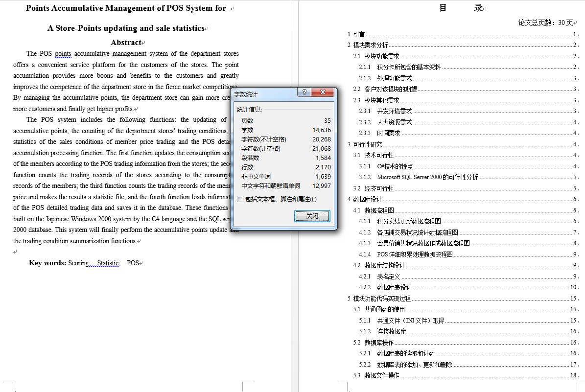Click the 论文总页数：30页 line
This screenshot has height=392, width=585.
pyautogui.click(x=545, y=23)
